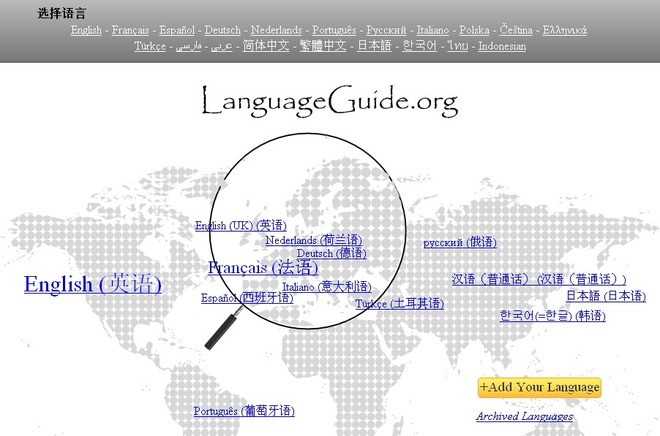Select 日本語 in the top language bar
The width and height of the screenshot is (660, 436).
[374, 45]
